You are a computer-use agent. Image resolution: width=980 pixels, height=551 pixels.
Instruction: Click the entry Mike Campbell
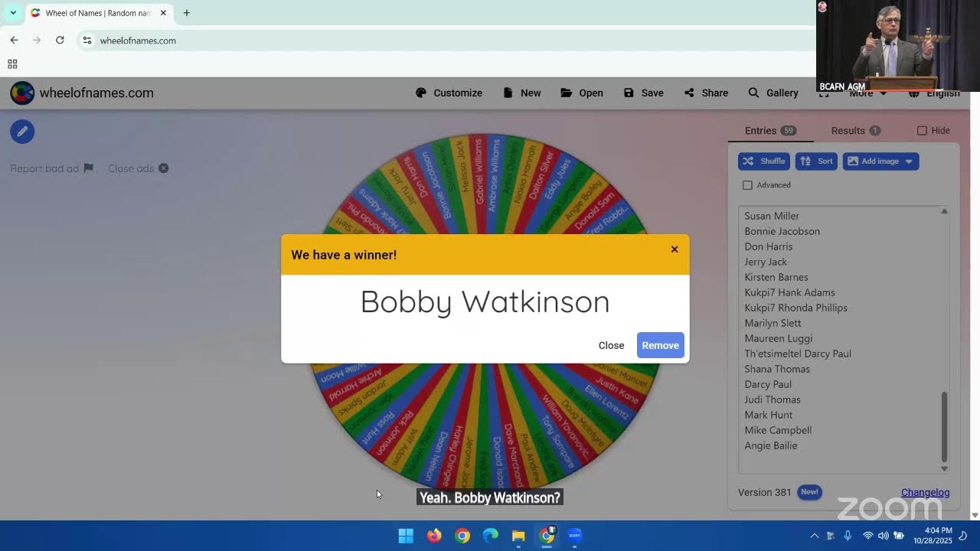(x=778, y=430)
